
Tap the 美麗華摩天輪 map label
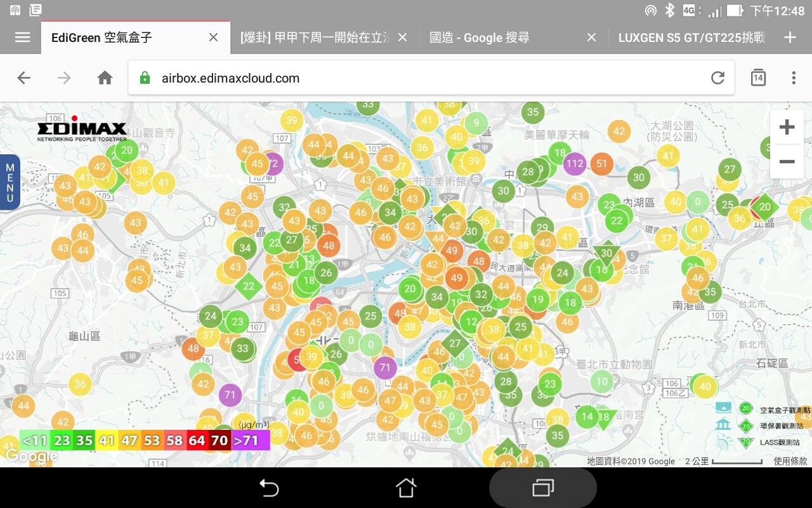(557, 135)
